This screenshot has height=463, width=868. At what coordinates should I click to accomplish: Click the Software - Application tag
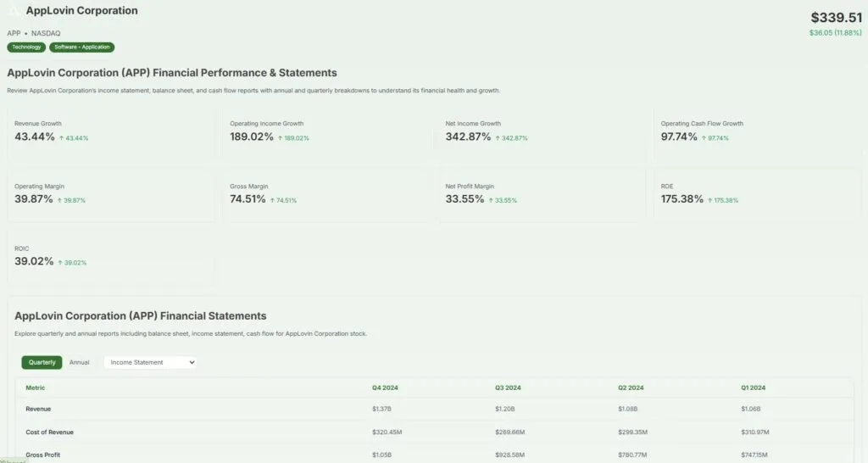81,47
